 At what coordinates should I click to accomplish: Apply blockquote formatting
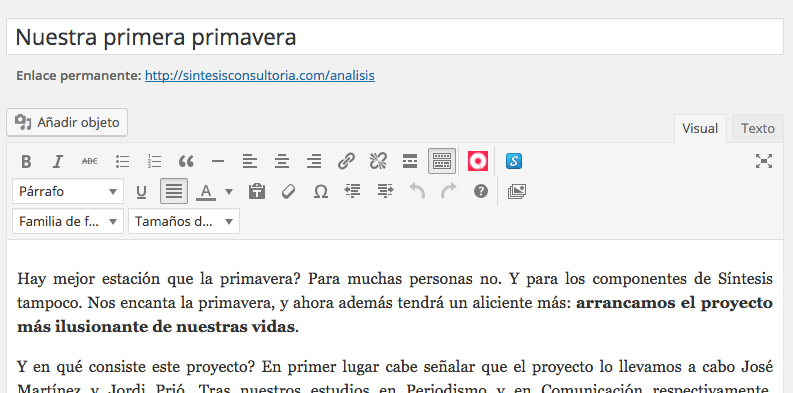point(186,161)
